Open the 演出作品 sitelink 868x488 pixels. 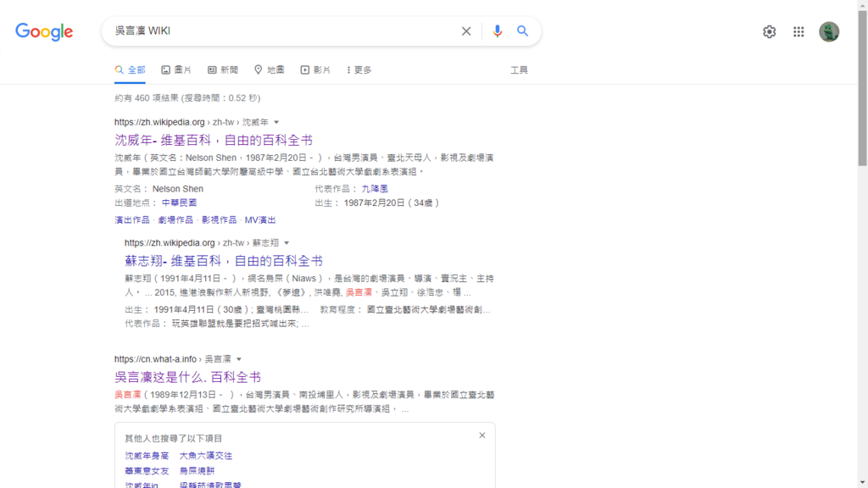click(131, 219)
